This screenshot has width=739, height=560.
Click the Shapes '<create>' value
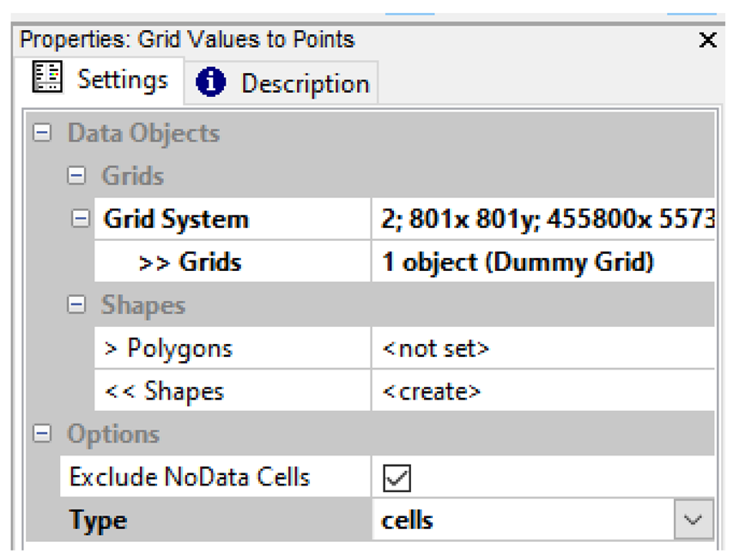coord(432,392)
